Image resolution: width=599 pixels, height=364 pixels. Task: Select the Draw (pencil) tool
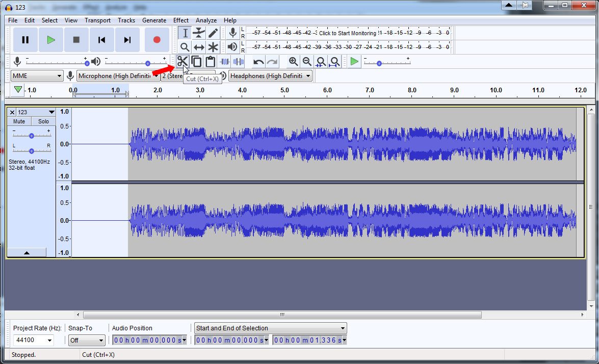213,33
